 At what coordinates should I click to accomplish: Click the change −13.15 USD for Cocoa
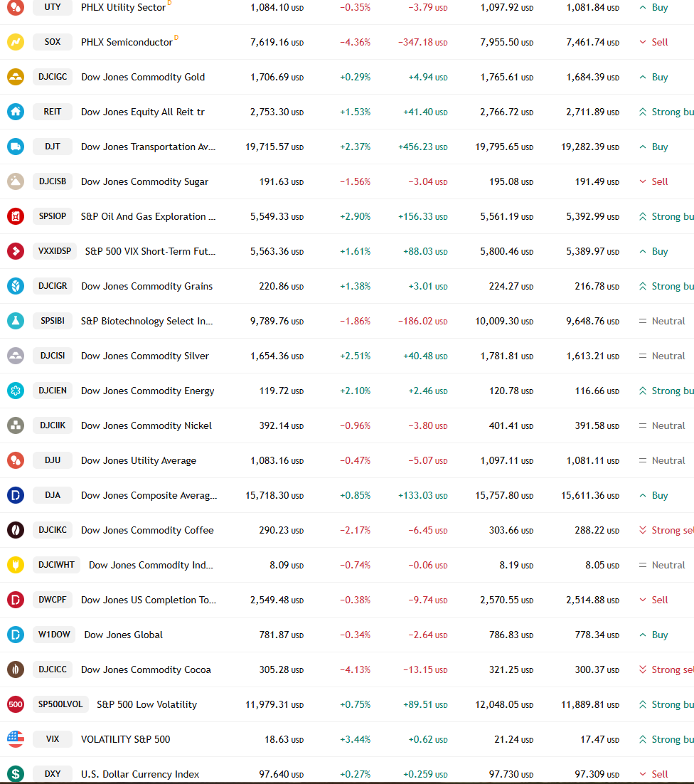coord(425,669)
